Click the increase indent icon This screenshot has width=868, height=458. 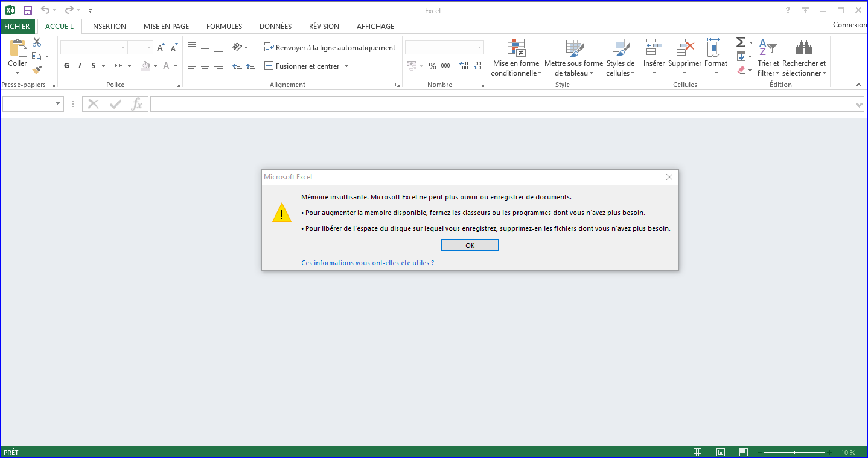coord(251,66)
